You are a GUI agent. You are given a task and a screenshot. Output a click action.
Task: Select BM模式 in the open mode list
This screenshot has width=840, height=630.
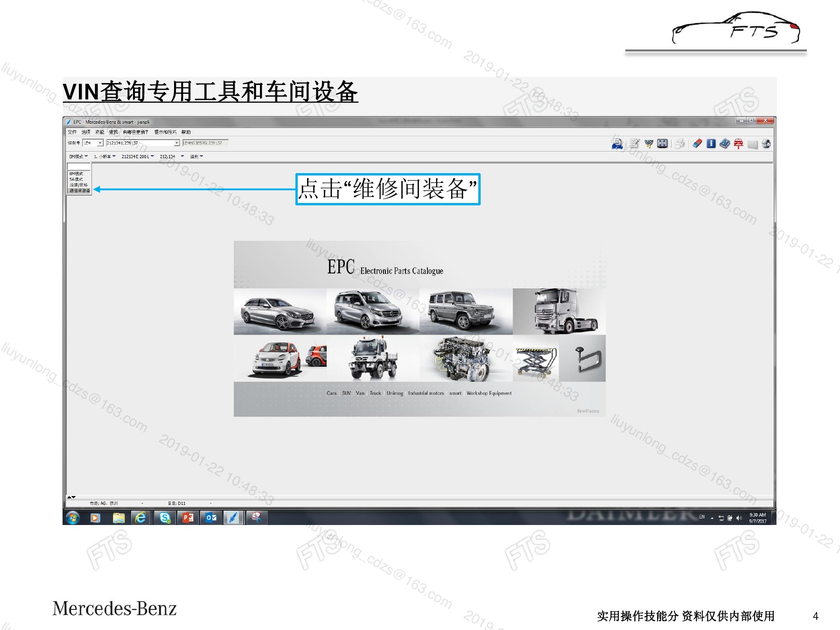[78, 174]
